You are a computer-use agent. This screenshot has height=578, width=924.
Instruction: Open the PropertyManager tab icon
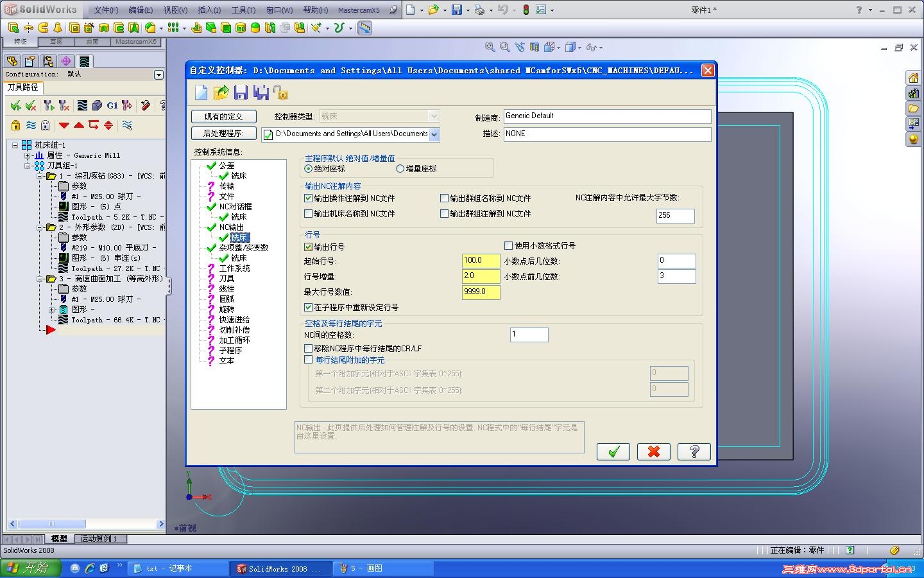point(30,61)
